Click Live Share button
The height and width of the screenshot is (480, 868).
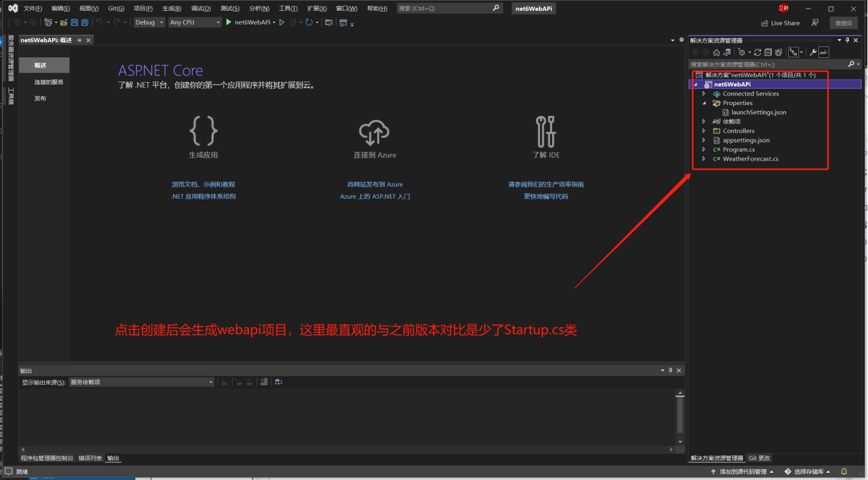pyautogui.click(x=780, y=23)
